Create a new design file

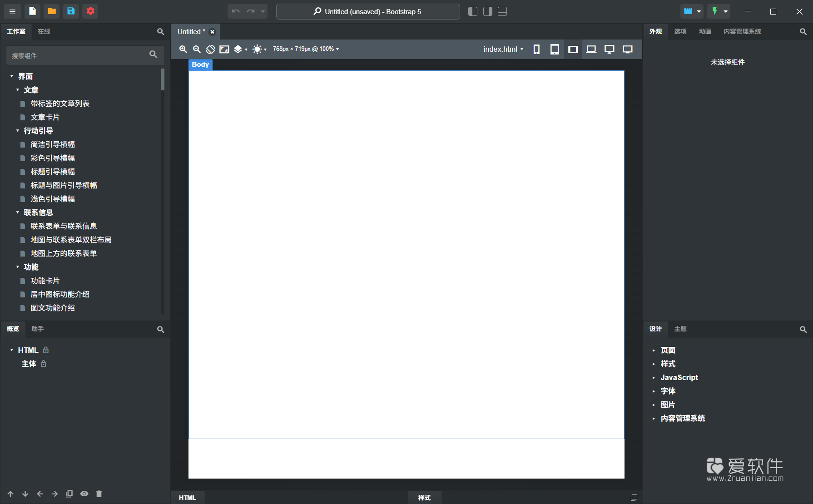click(x=32, y=11)
